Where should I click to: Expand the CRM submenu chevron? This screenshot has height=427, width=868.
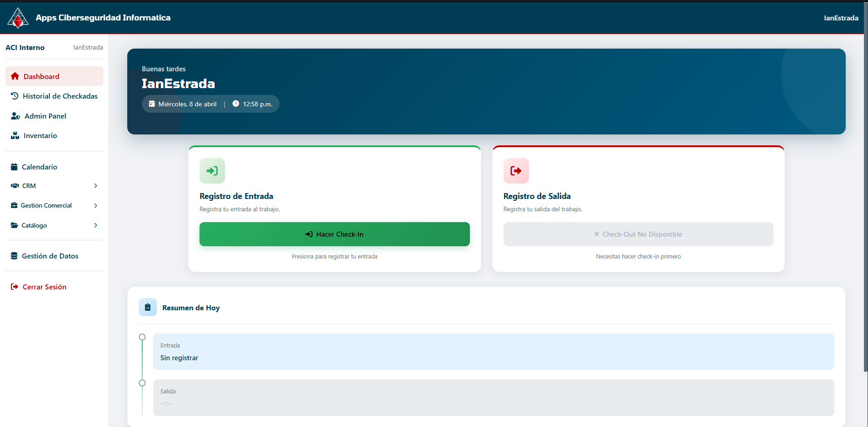[95, 186]
